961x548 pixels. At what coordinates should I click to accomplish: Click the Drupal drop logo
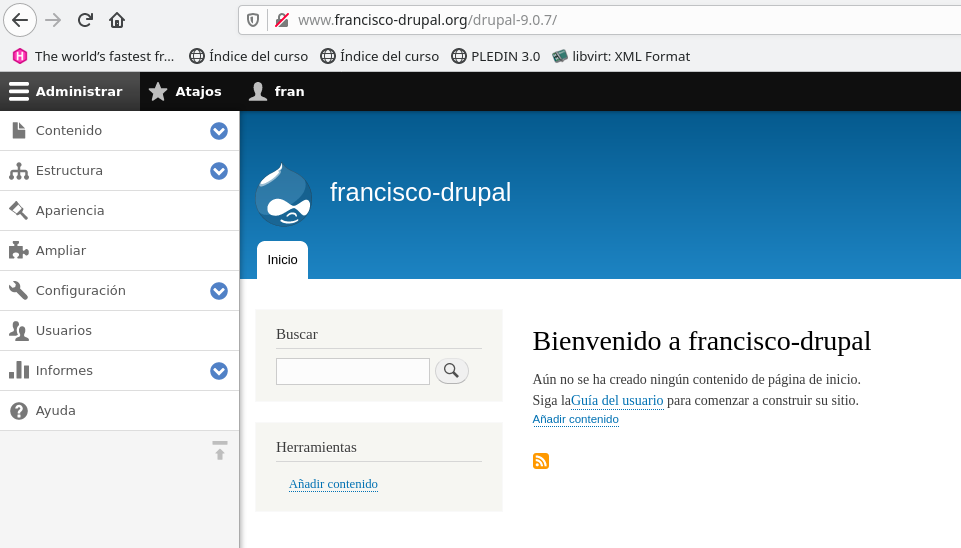point(283,195)
